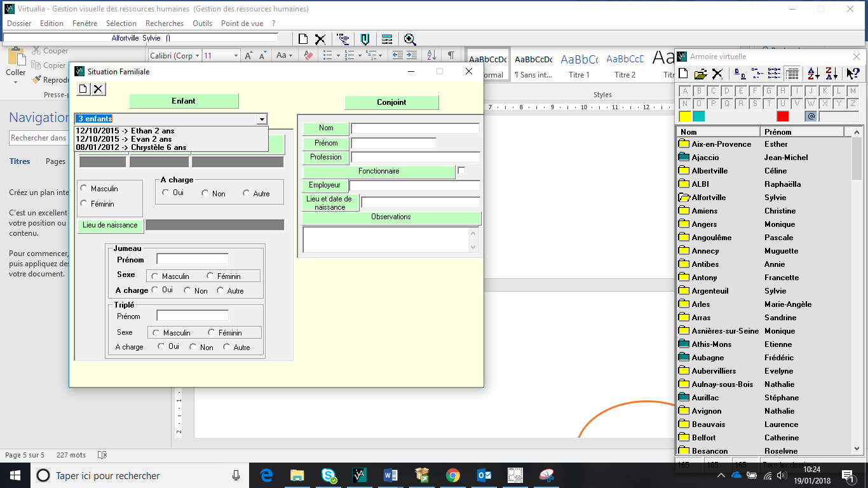The image size is (868, 488).
Task: Click the Jumeau Prénom input field
Action: 193,259
